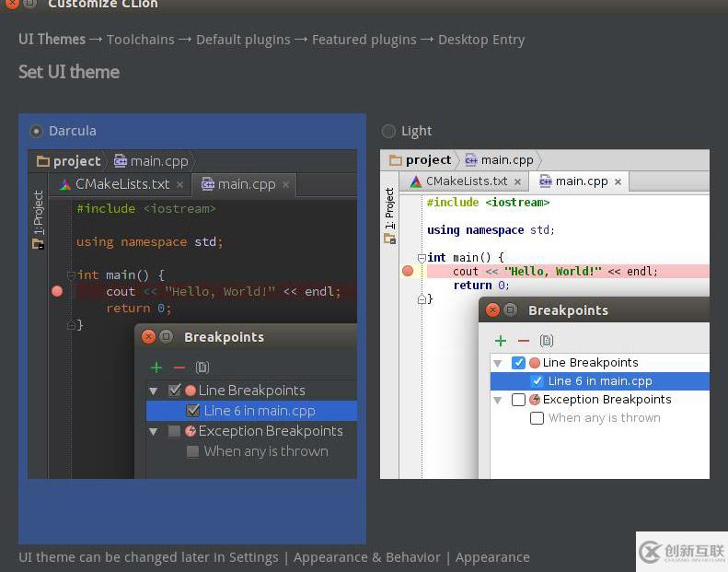
Task: Uncheck Line 6 in main.cpp checkbox, Darcula
Action: tap(192, 411)
